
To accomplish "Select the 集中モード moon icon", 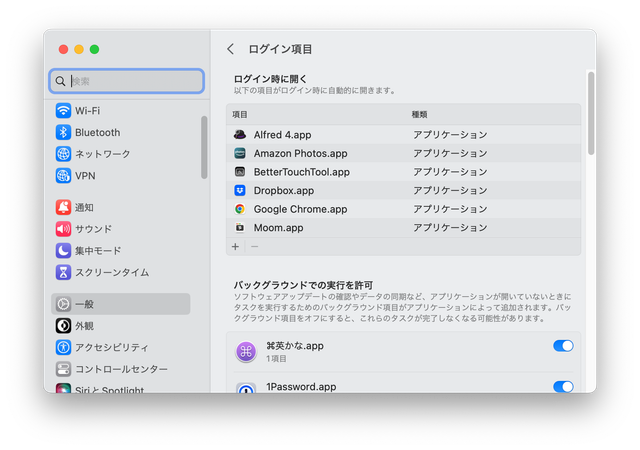I will tap(63, 251).
